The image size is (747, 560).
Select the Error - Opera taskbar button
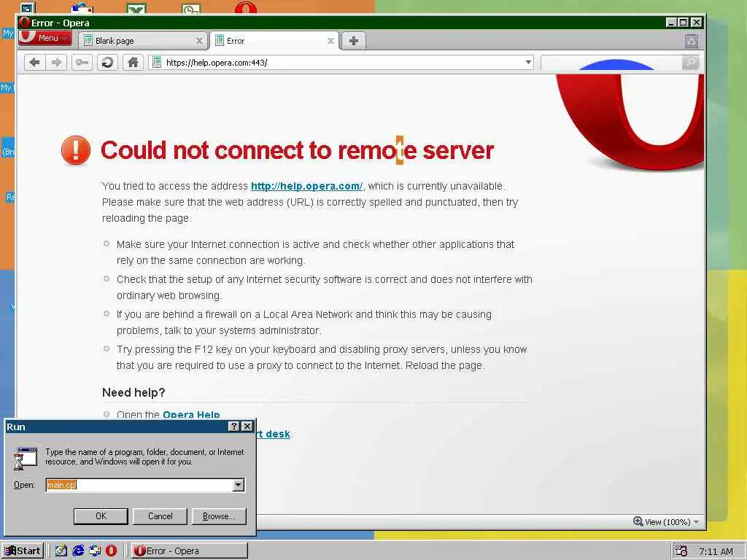[x=189, y=551]
